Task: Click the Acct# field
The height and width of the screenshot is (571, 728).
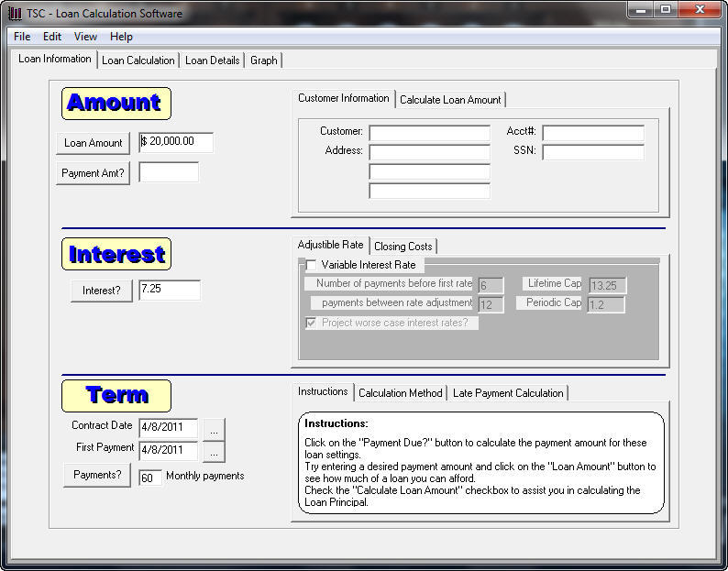Action: 593,133
